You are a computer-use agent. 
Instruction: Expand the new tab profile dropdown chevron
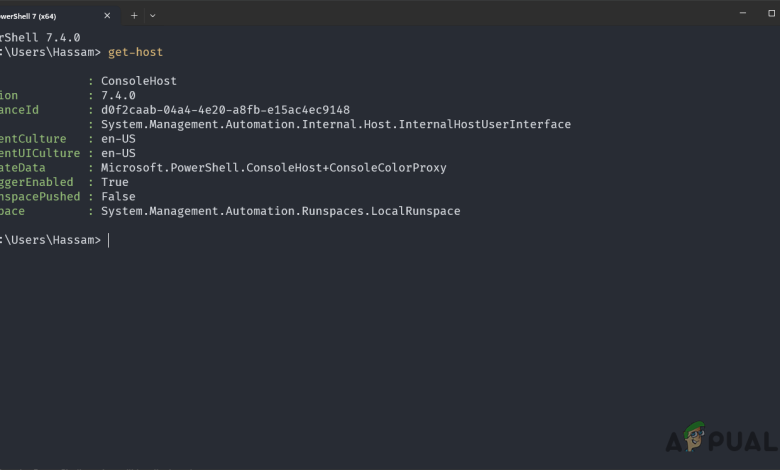click(152, 15)
